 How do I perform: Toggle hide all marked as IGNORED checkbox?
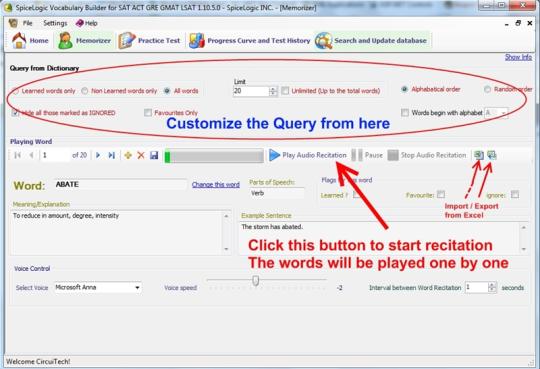pos(15,113)
